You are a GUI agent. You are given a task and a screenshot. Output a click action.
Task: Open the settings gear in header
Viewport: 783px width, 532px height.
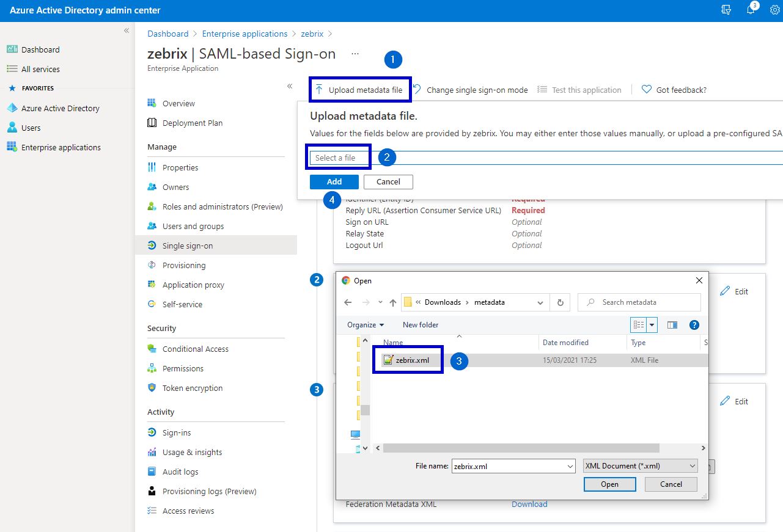[775, 10]
